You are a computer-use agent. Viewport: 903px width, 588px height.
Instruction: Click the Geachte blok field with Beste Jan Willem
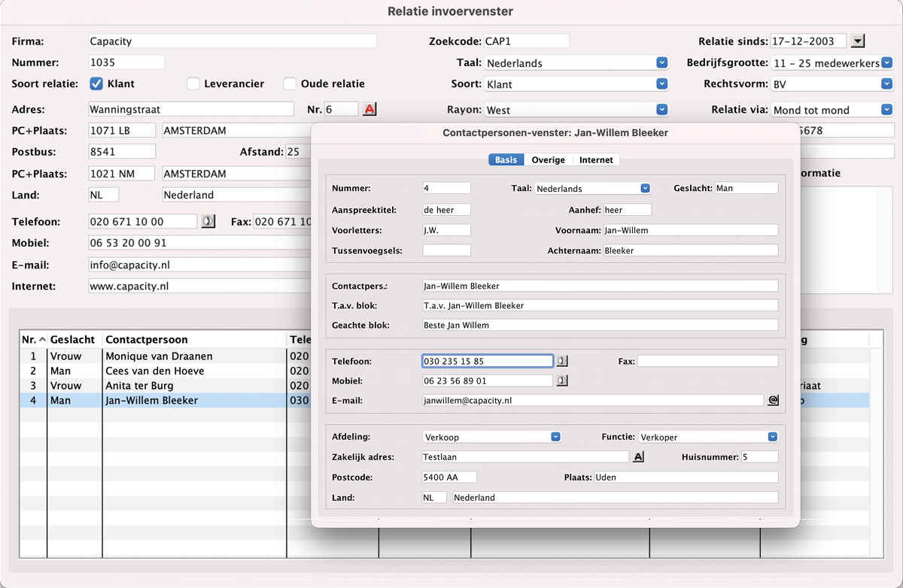tap(600, 325)
